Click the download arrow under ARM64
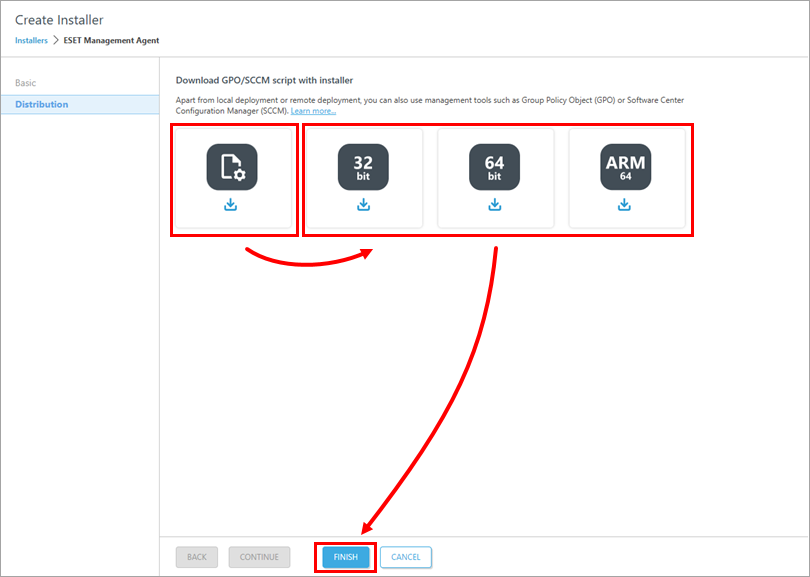810x577 pixels. (626, 204)
